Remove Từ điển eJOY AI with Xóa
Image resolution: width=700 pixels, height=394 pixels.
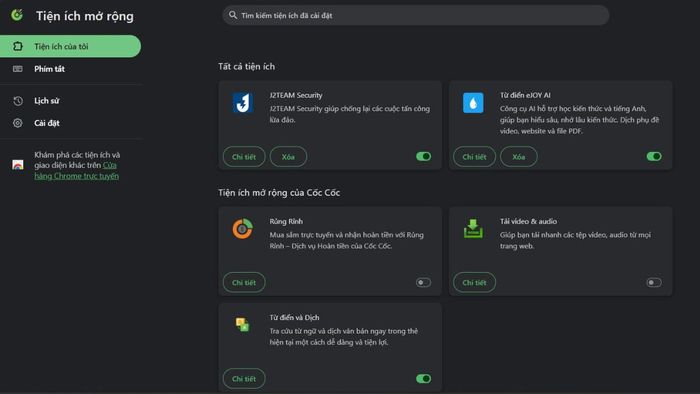(x=518, y=157)
